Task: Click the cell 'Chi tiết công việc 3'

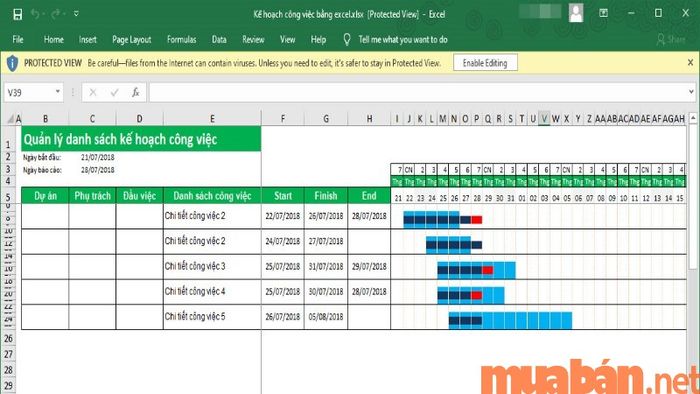Action: tap(212, 267)
